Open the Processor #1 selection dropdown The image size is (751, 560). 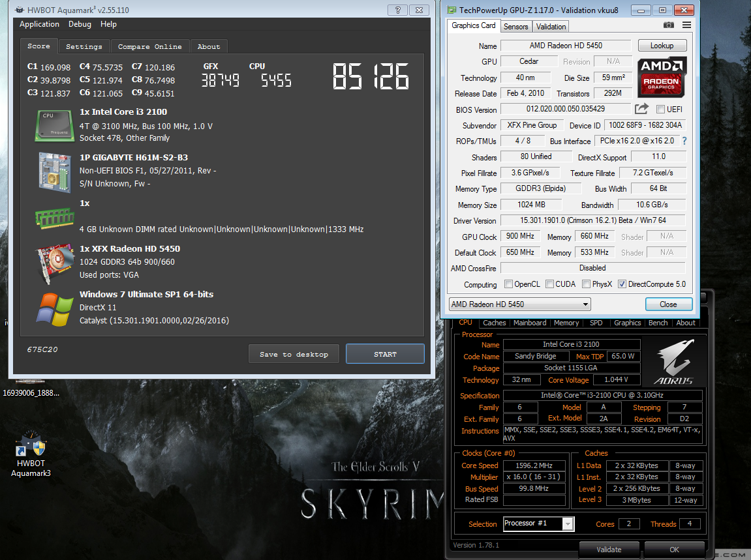tap(538, 523)
